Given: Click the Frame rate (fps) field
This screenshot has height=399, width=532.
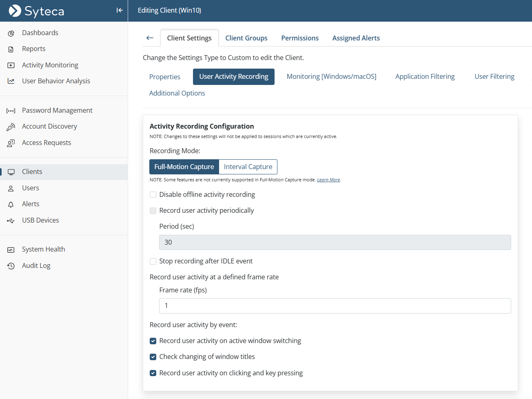Looking at the screenshot, I should pyautogui.click(x=335, y=306).
